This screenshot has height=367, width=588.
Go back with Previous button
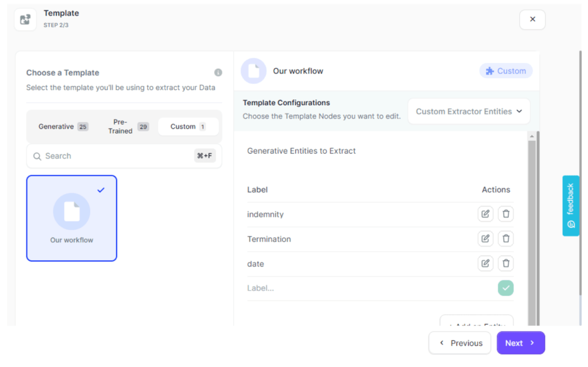[460, 343]
